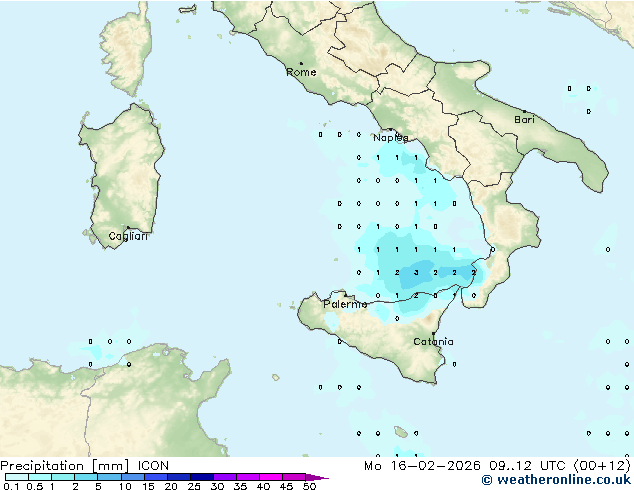Image resolution: width=634 pixels, height=490 pixels.
Task: Click the Naples city label
Action: (391, 138)
